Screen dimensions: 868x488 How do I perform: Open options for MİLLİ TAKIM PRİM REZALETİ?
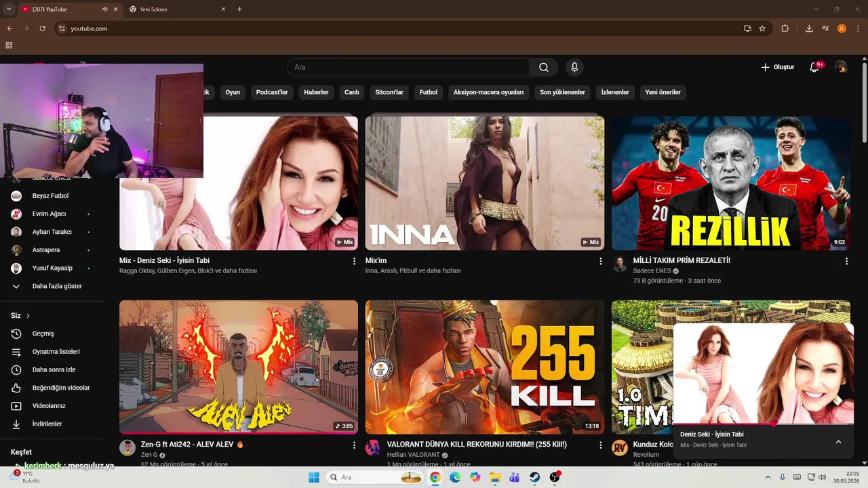click(846, 261)
